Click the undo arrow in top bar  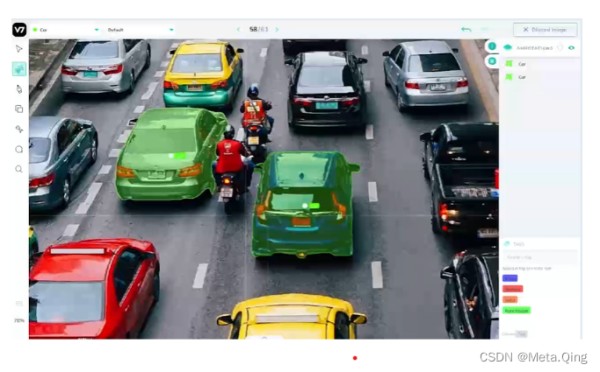(x=466, y=29)
